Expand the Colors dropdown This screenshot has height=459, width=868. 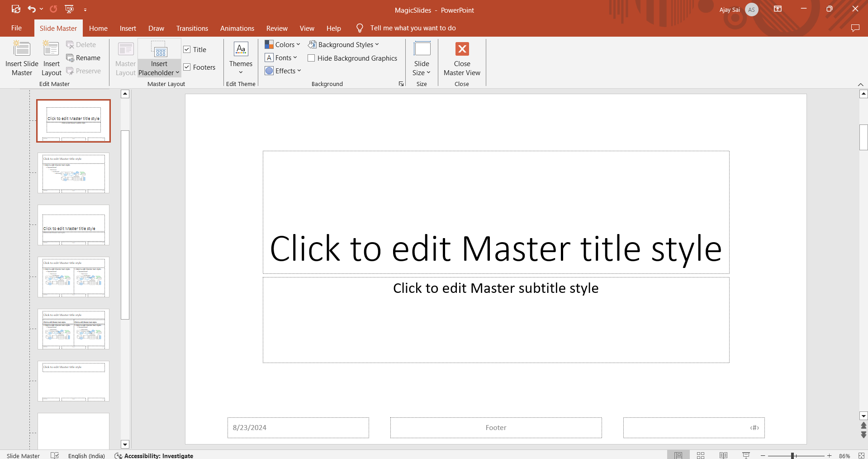[283, 45]
